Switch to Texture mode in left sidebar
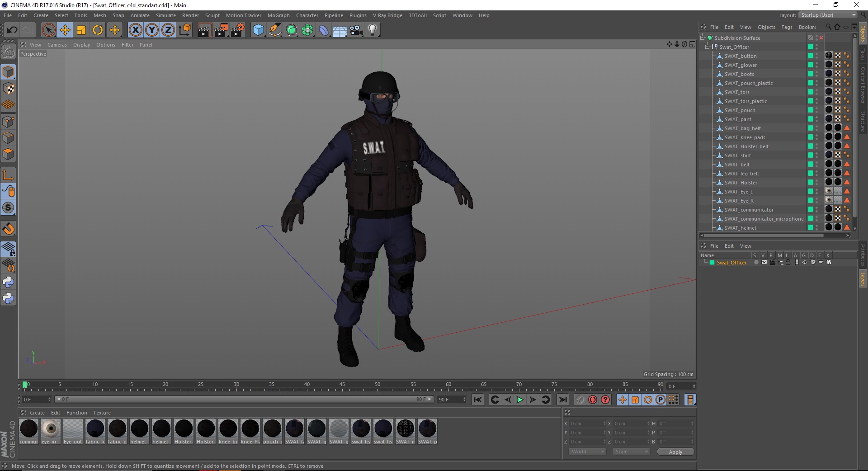Screen dimensions: 868x471 point(8,89)
